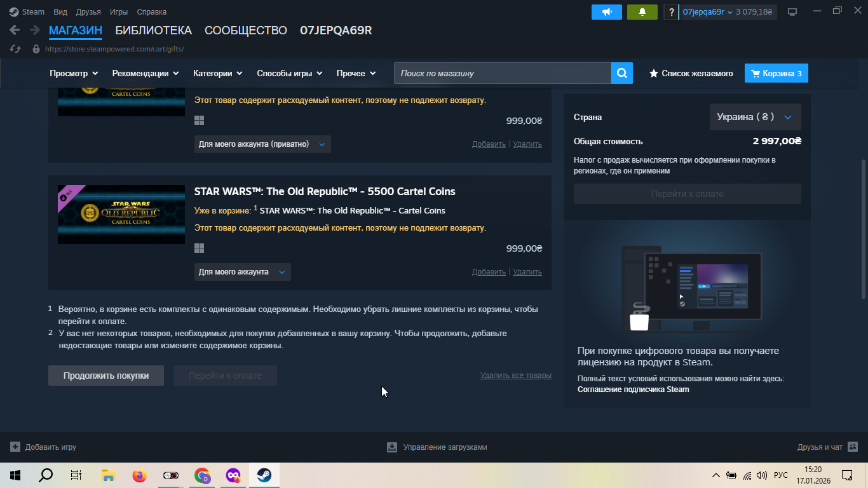This screenshot has width=868, height=488.
Task: Switch to Firefox on the taskbar
Action: (139, 475)
